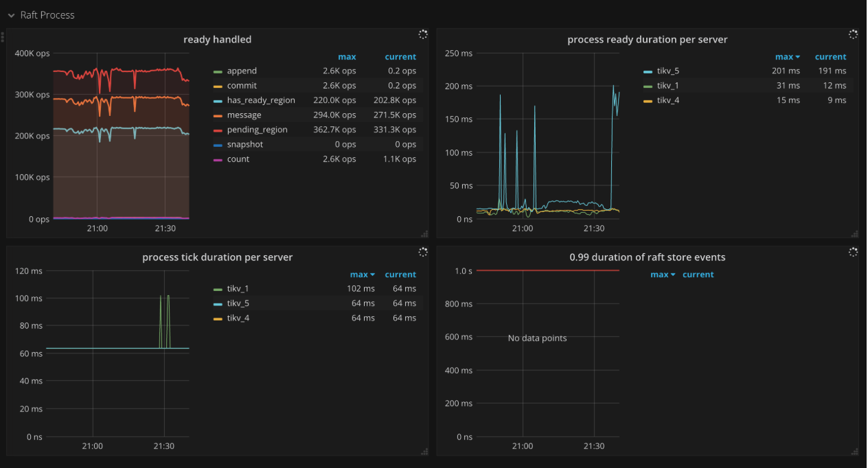Click loading spinner on process tick duration panel
Image resolution: width=868 pixels, height=468 pixels.
tap(423, 252)
